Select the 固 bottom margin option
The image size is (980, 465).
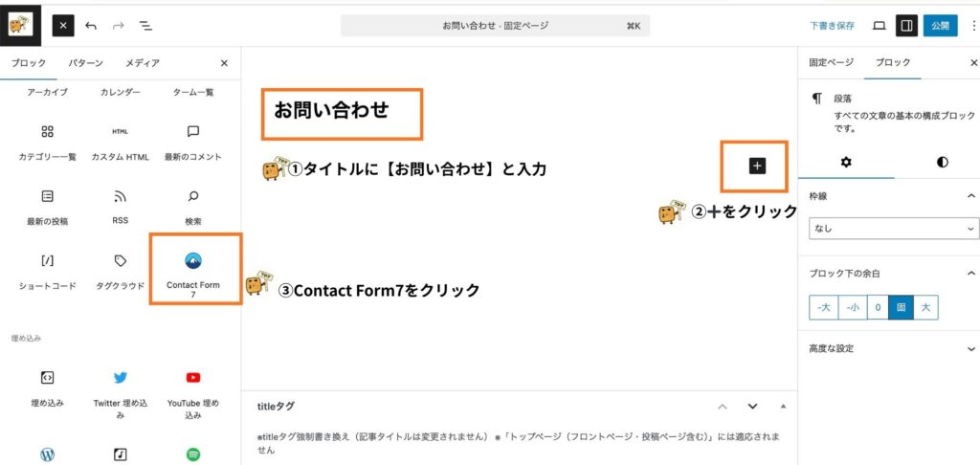tap(901, 308)
